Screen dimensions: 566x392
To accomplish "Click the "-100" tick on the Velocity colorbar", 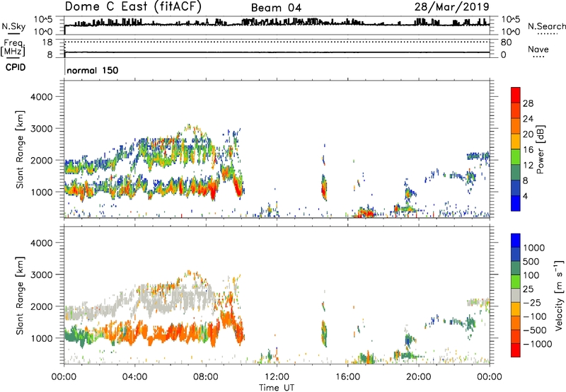I will pyautogui.click(x=534, y=316).
